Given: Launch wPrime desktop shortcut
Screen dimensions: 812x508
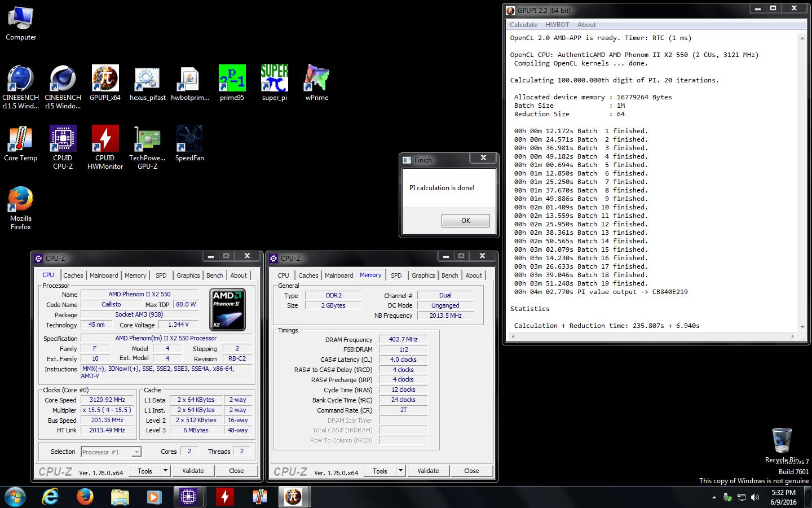Looking at the screenshot, I should point(317,83).
